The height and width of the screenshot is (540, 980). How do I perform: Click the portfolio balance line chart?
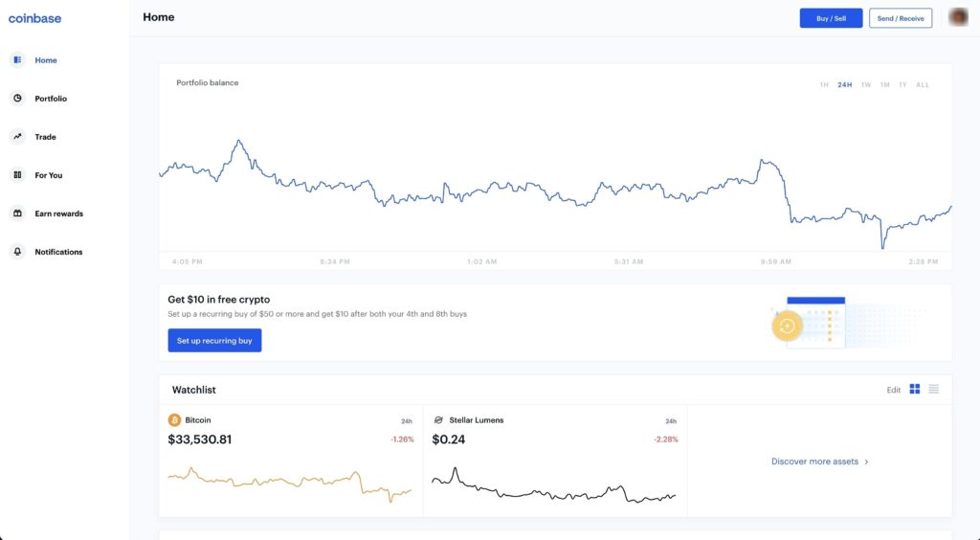coord(555,193)
